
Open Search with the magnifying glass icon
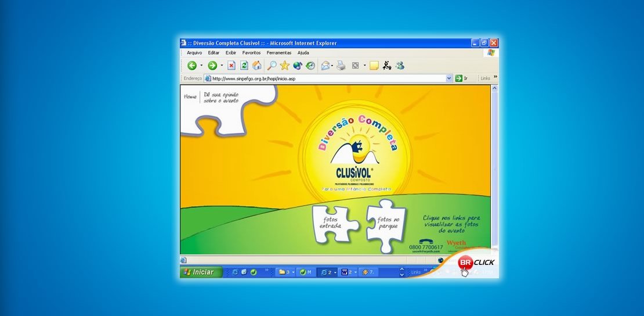pos(272,66)
